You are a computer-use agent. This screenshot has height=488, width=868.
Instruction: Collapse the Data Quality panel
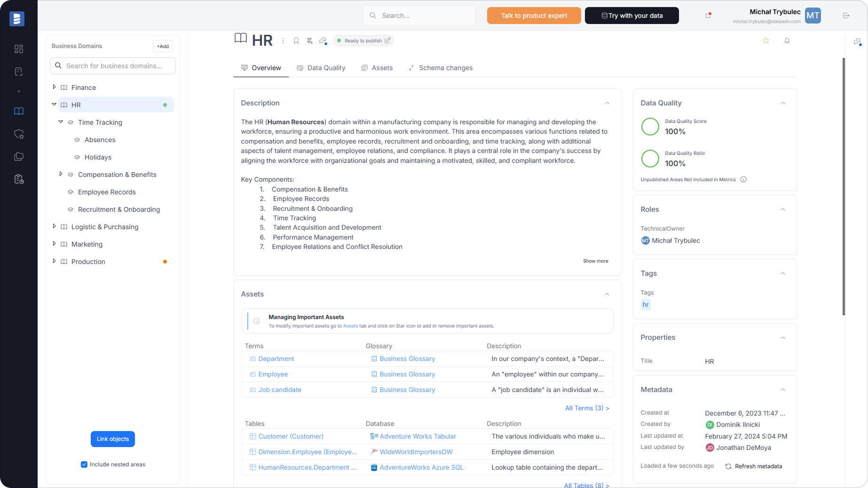click(783, 103)
